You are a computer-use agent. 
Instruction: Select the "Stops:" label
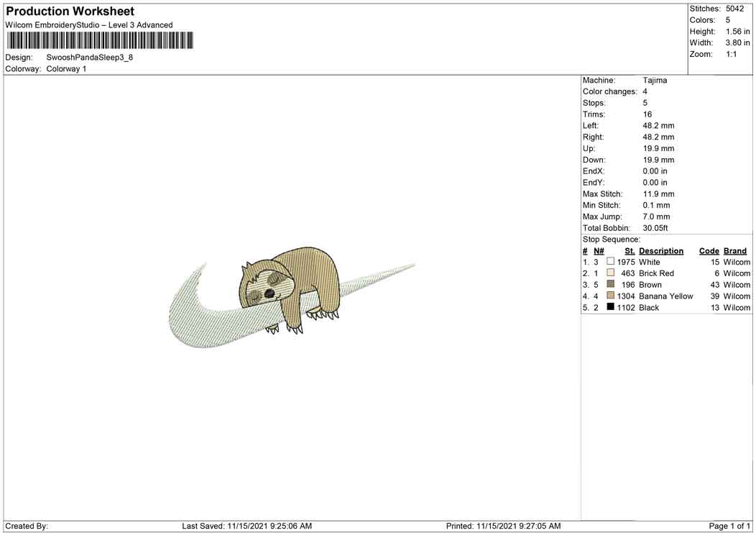pos(594,103)
